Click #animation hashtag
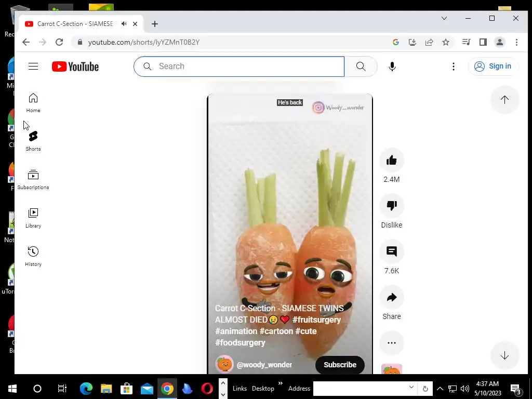 coord(236,331)
